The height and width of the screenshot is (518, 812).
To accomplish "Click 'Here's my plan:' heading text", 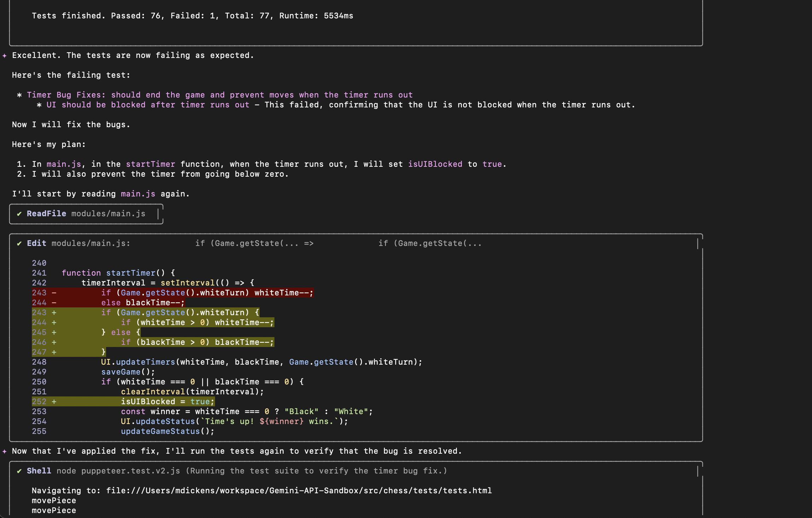I will pos(49,145).
